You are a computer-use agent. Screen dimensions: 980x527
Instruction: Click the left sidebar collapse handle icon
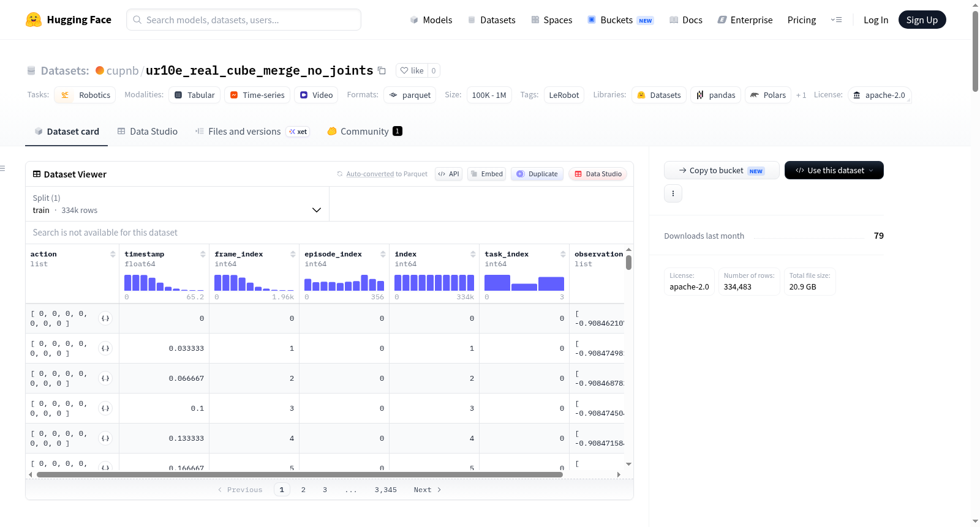click(2, 168)
